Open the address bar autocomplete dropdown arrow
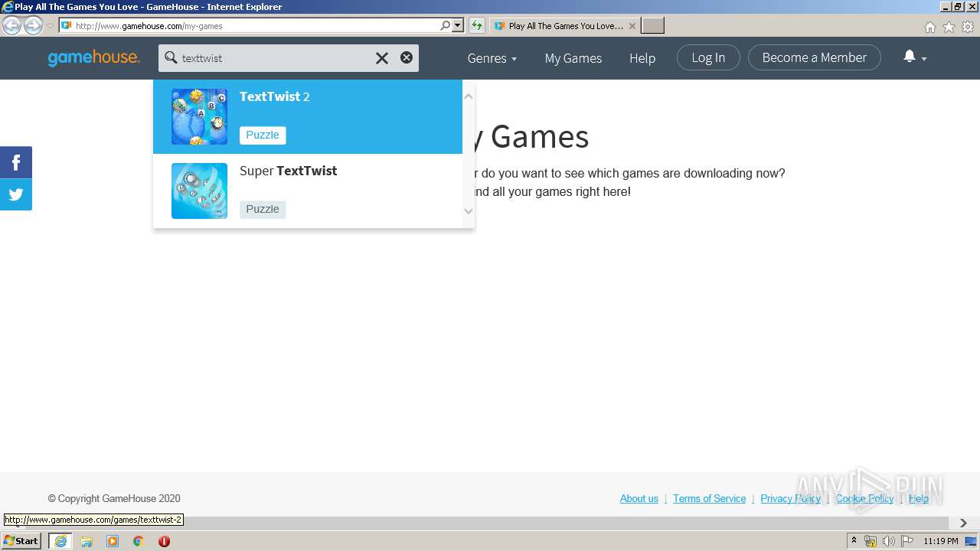980x551 pixels. (x=458, y=25)
